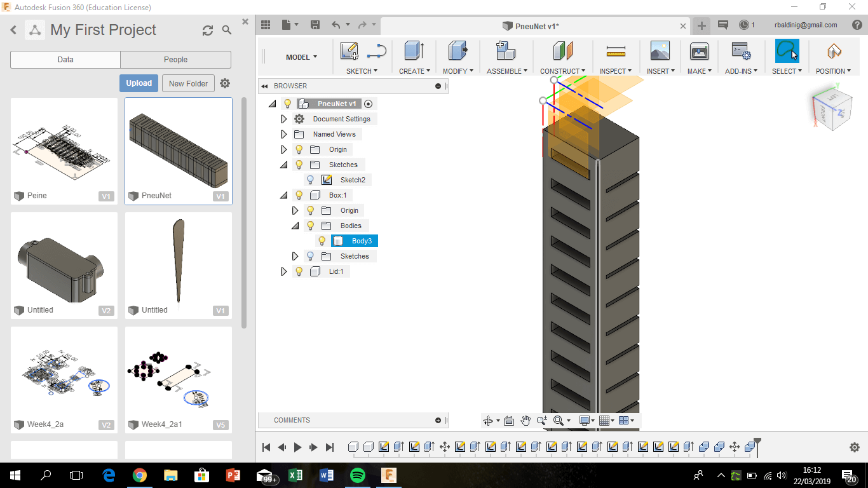The image size is (868, 488).
Task: Click the Create Sketch tool icon
Action: point(349,51)
